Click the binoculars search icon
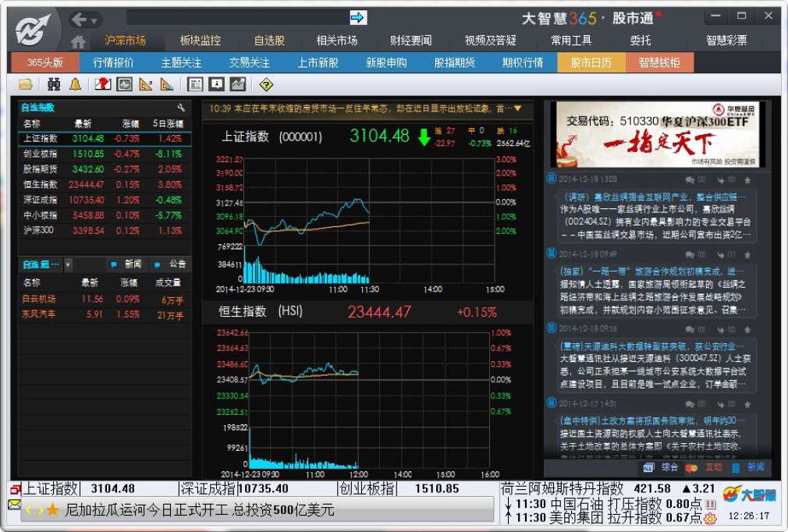 [x=54, y=84]
